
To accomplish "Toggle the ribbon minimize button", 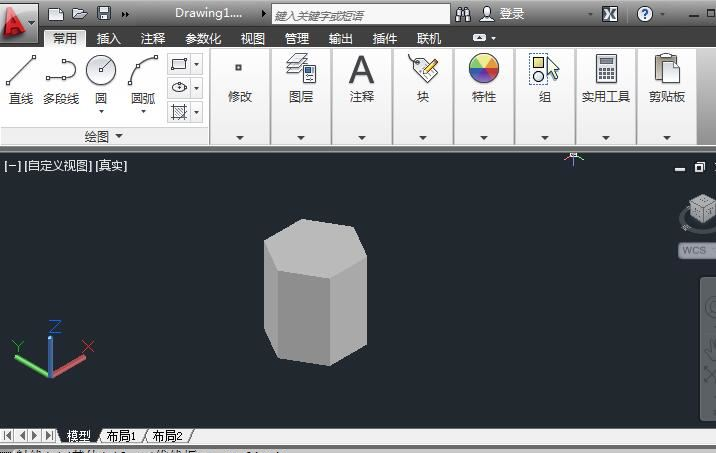I will (x=479, y=38).
